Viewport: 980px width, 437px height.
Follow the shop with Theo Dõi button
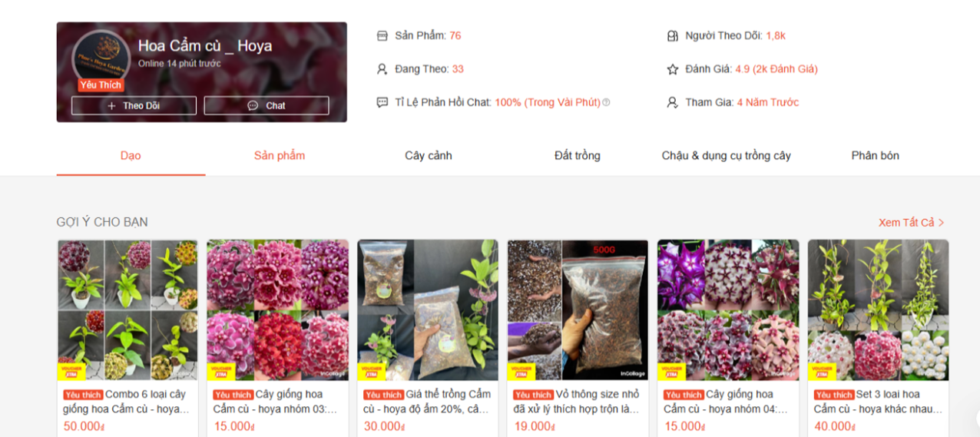coord(134,105)
